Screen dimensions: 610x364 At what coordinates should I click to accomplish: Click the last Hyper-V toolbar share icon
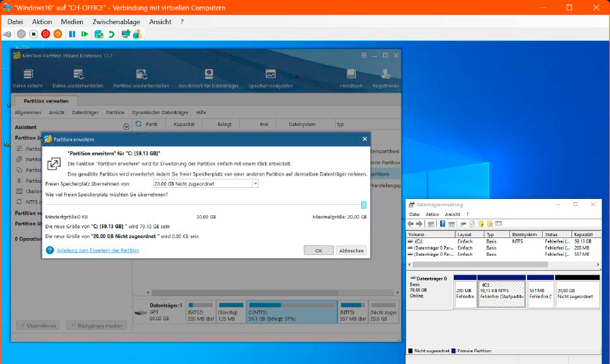point(137,34)
